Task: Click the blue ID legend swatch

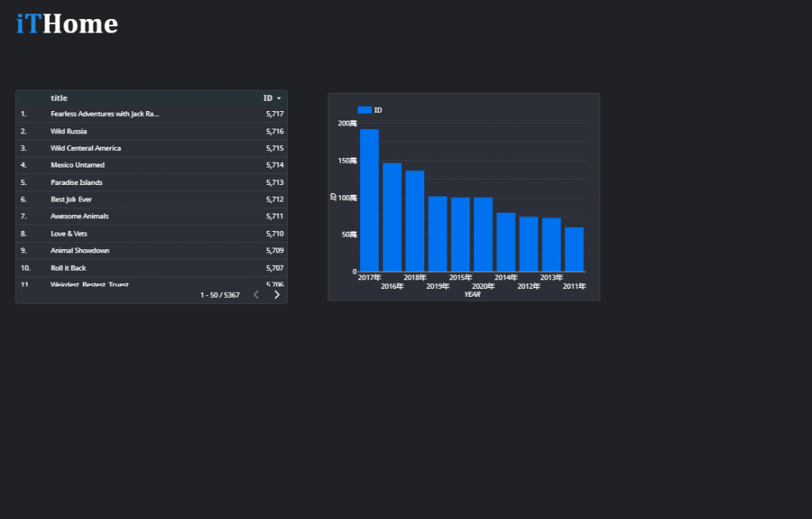Action: click(x=365, y=110)
